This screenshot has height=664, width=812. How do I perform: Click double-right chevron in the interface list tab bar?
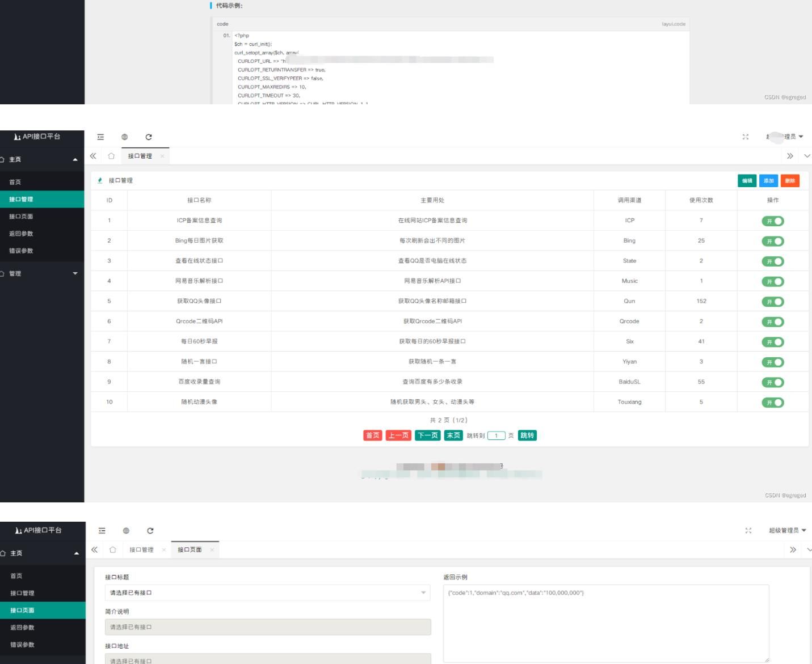tap(790, 156)
